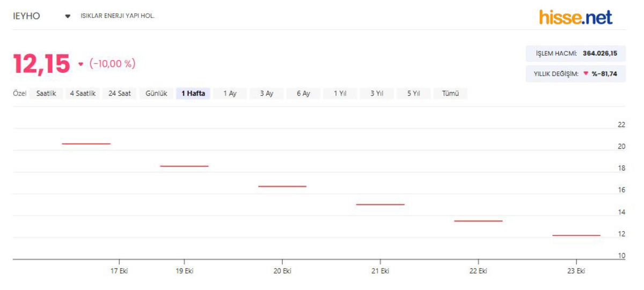Click the 16 value on price axis
Image resolution: width=644 pixels, height=290 pixels.
click(x=621, y=190)
